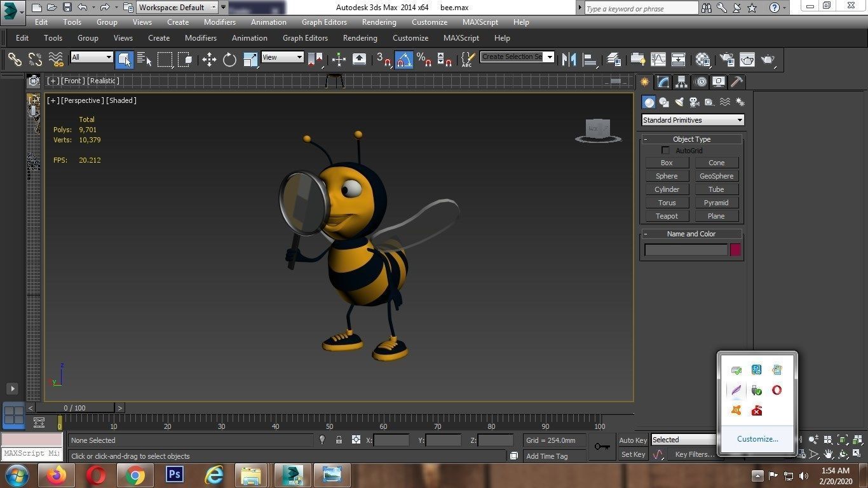Open the Standard Primitives dropdown
Screen dimensions: 868x488
coord(693,120)
